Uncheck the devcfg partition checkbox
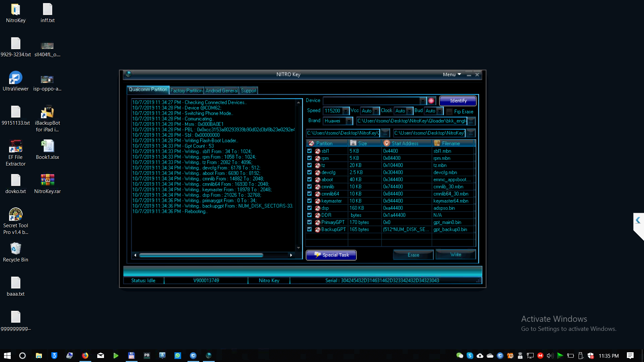This screenshot has height=362, width=644. coord(310,172)
